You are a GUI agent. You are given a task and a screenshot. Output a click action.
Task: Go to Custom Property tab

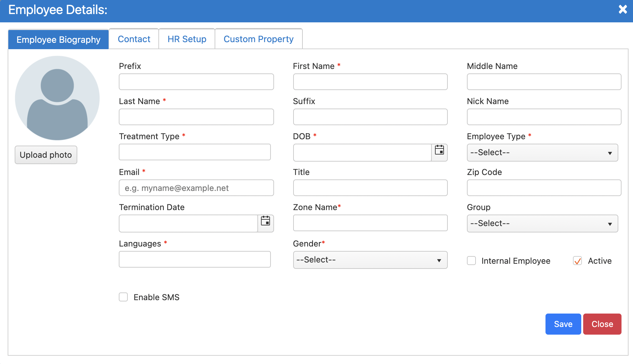[x=258, y=39]
